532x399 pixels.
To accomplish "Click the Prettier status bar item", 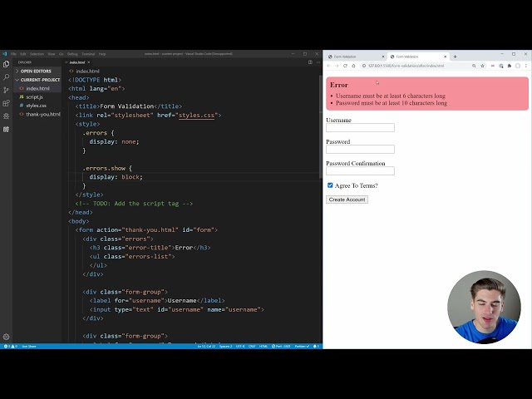I will pos(302,347).
